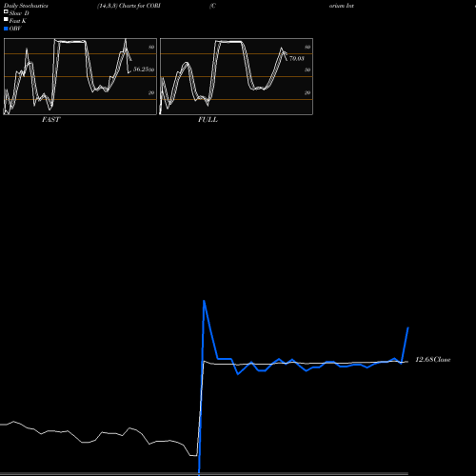Click the 20 level label in FULL chart
The width and height of the screenshot is (476, 476).
pos(307,92)
